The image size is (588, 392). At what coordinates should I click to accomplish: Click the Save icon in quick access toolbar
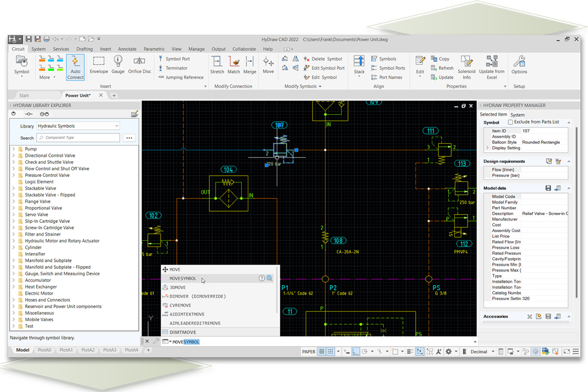29,39
